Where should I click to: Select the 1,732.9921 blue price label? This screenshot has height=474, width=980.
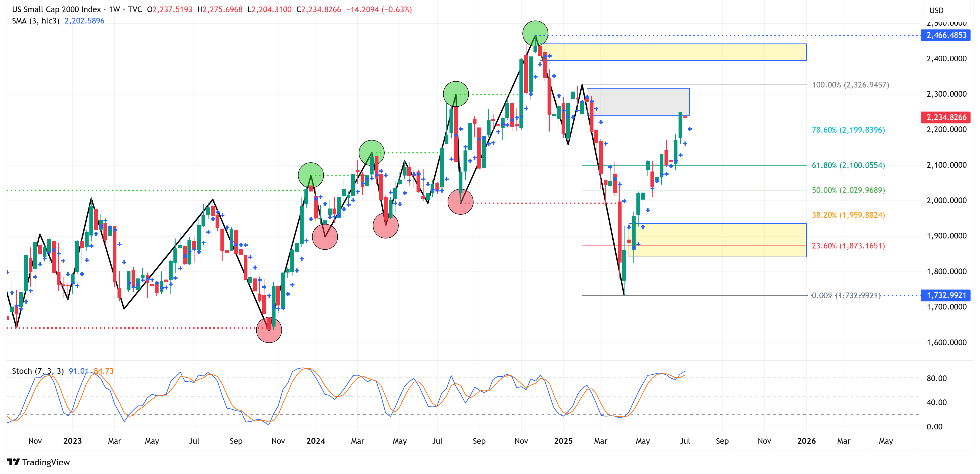(x=946, y=295)
